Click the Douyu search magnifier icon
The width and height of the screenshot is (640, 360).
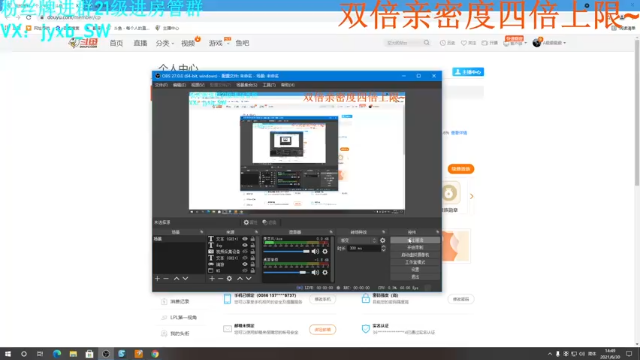(427, 42)
